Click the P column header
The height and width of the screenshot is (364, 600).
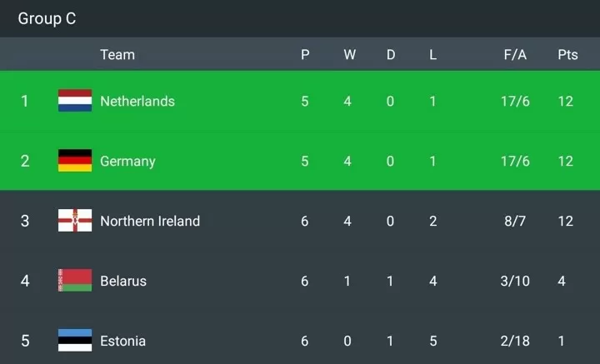pos(305,55)
